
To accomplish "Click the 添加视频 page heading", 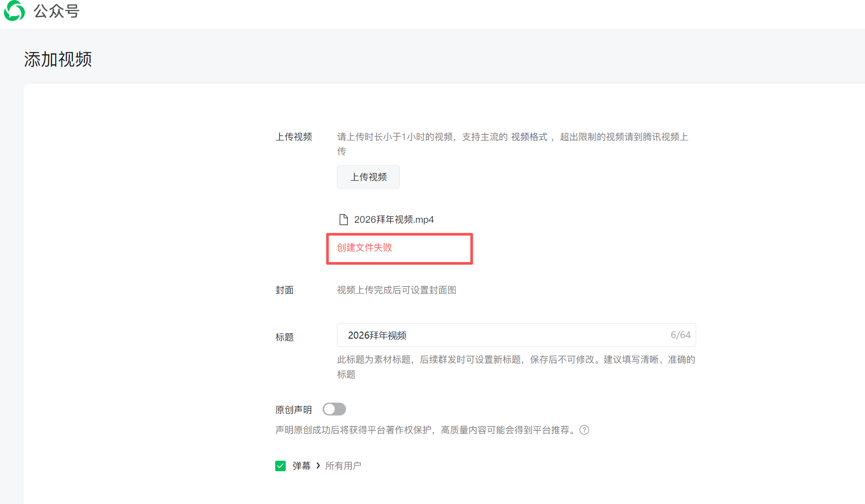I will pos(58,59).
